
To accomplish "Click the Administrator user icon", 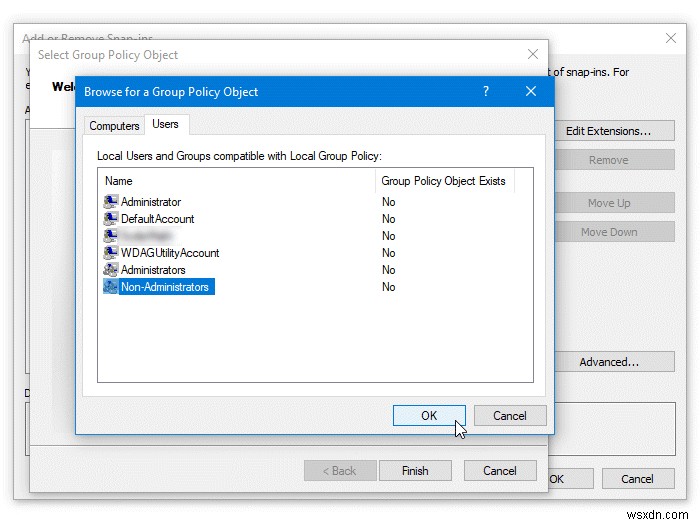I will click(110, 202).
